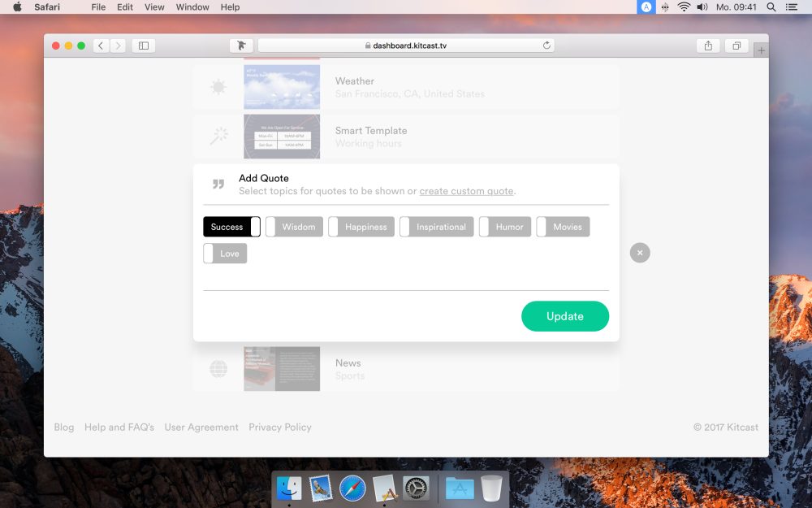Enable the Happiness quote topic
This screenshot has width=812, height=508.
[361, 227]
